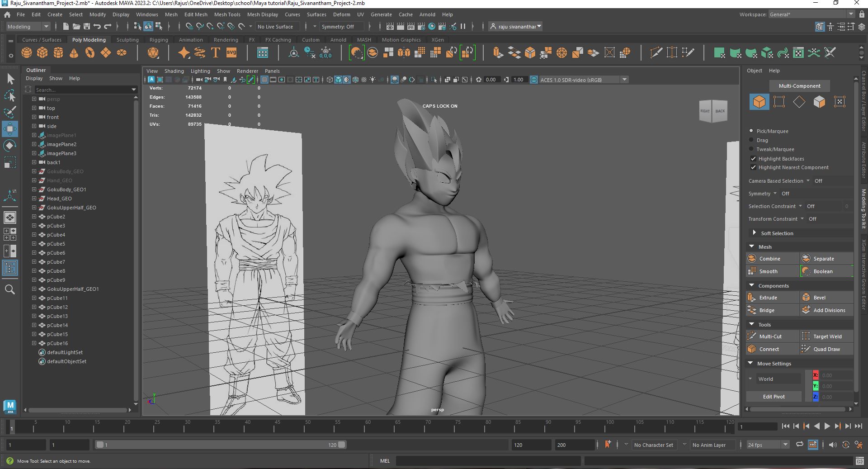Toggle the Outliner panel layout button
868x469 pixels.
[10, 268]
